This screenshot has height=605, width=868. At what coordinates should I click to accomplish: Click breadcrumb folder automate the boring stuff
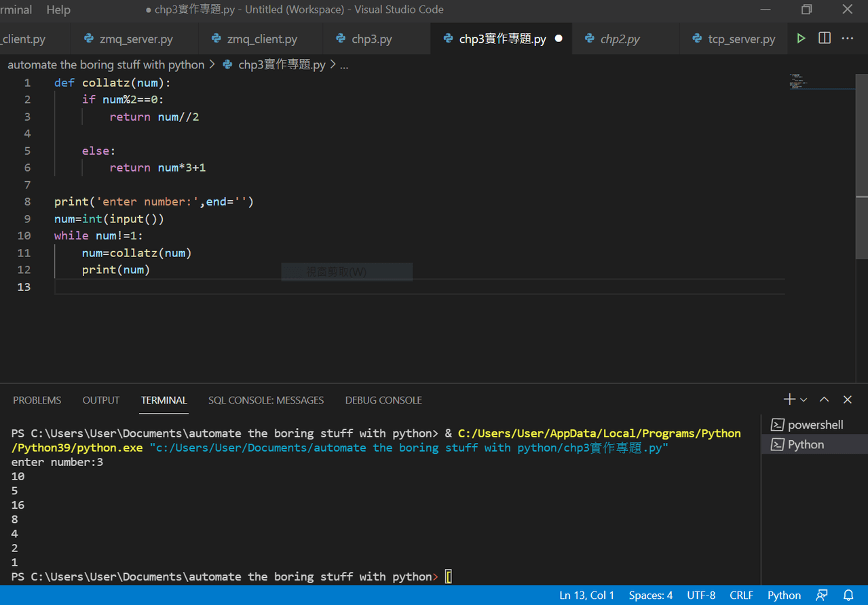[x=106, y=64]
